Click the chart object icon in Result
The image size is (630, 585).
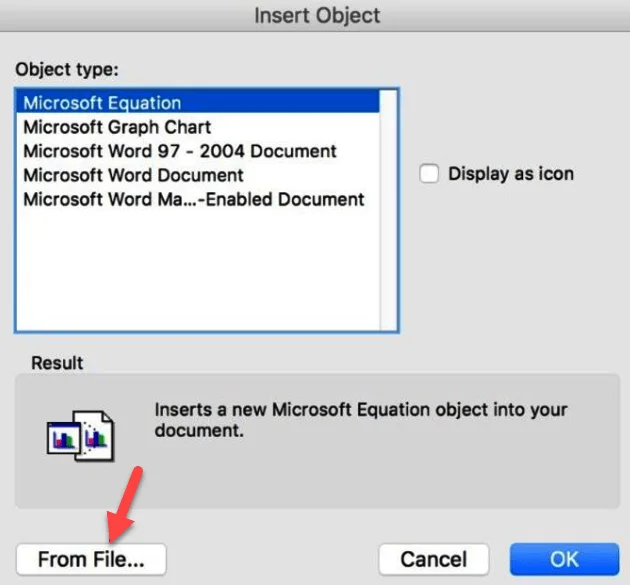click(x=80, y=436)
